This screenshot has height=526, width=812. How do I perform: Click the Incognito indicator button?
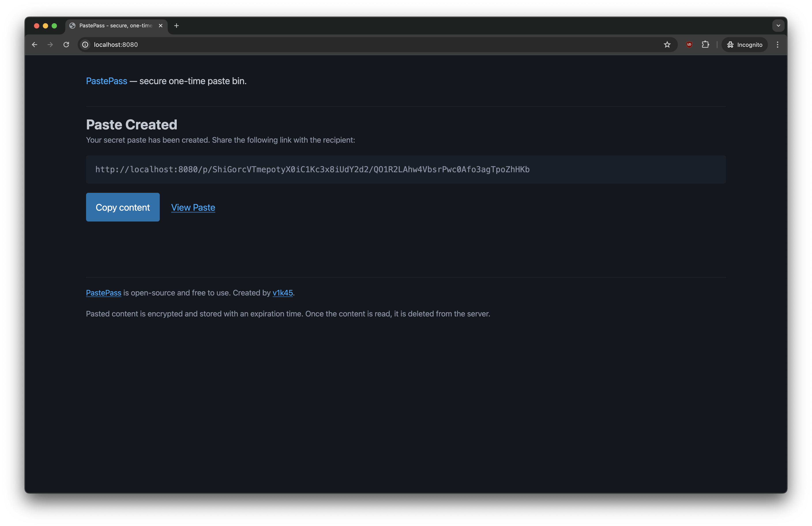744,45
